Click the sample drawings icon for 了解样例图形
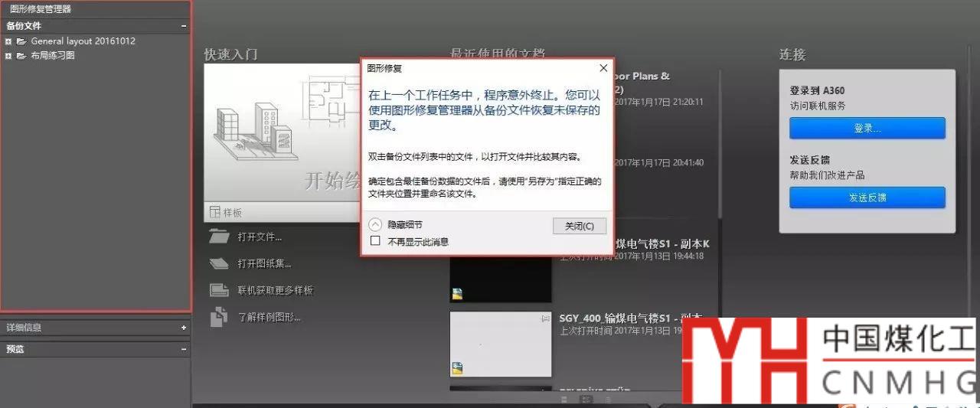 point(219,316)
